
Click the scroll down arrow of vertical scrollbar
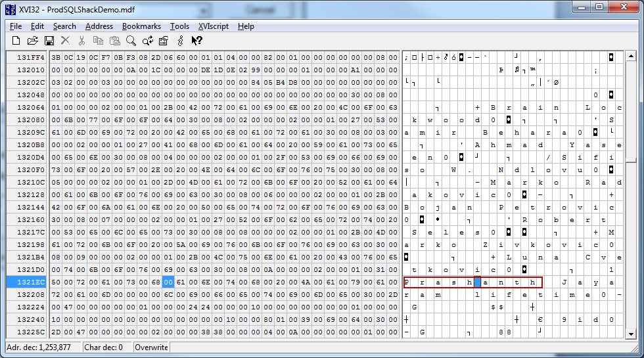coord(631,334)
